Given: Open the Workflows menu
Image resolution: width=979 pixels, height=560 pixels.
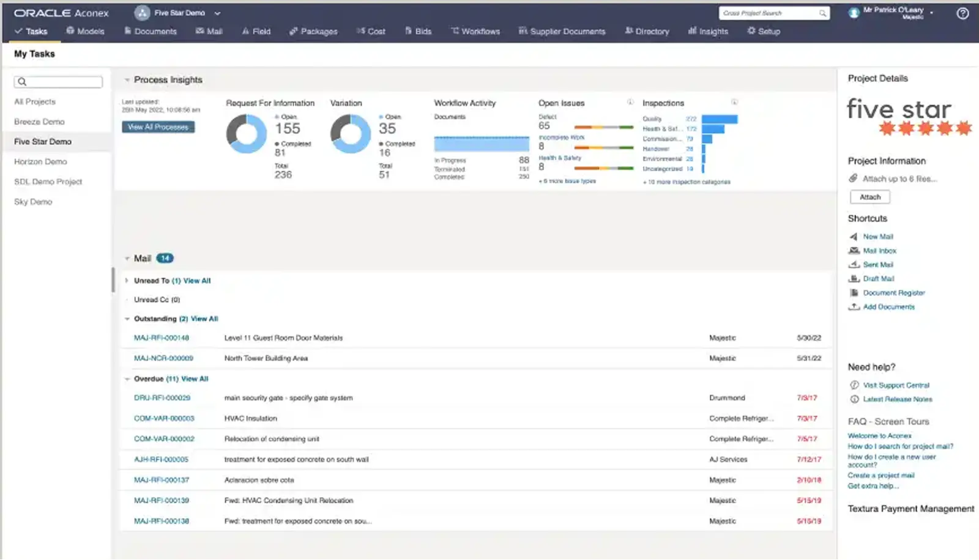Looking at the screenshot, I should point(475,31).
